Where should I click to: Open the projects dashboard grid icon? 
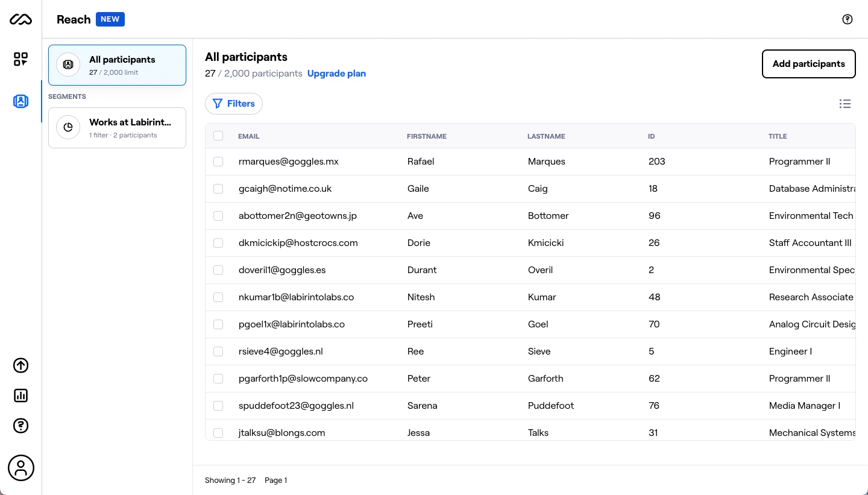[20, 59]
